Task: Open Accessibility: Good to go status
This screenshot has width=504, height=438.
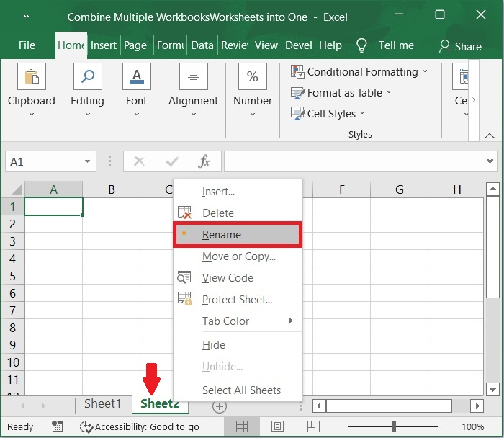Action: (x=140, y=426)
